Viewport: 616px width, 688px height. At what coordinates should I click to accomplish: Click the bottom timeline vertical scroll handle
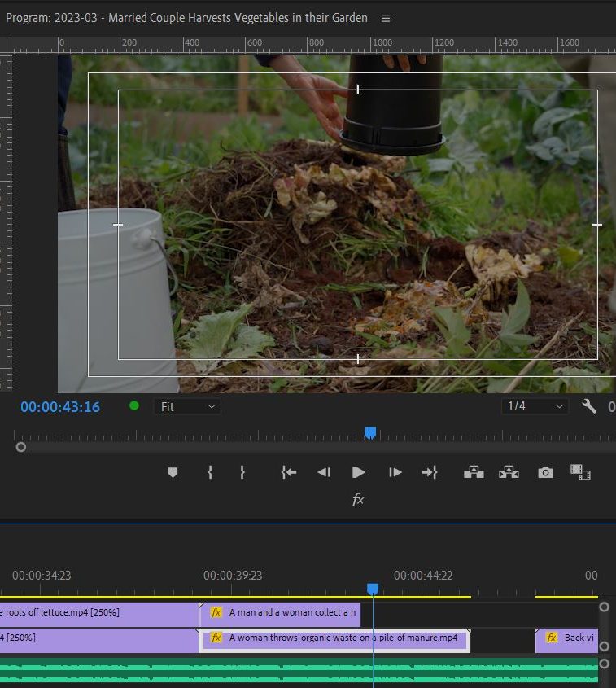coord(604,664)
